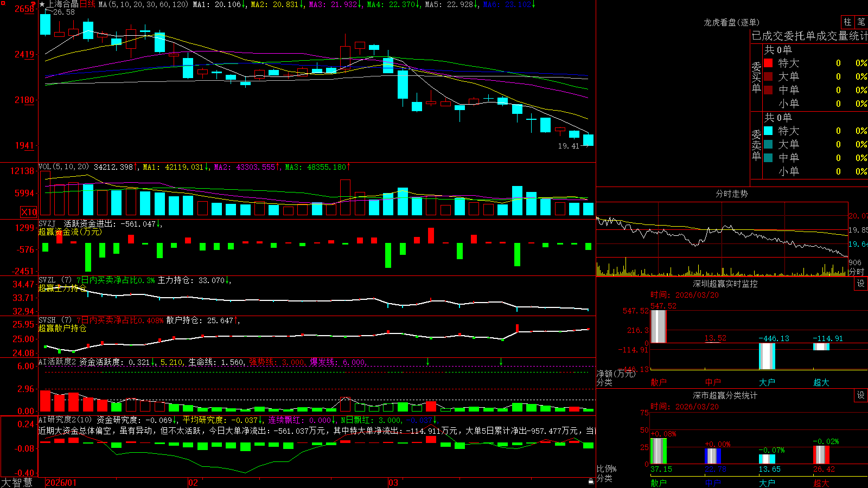
Task: Click the teal 大单 sell-order swatch
Action: pyautogui.click(x=768, y=144)
